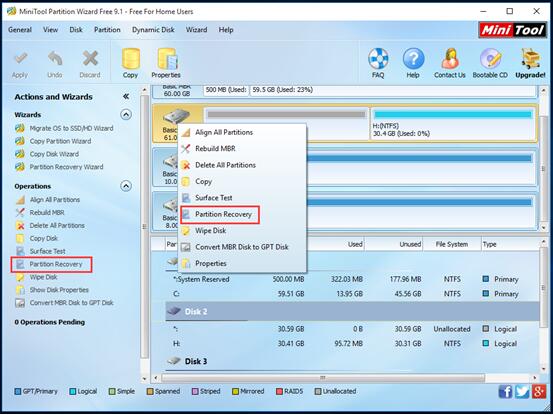Sort by Used column header
The width and height of the screenshot is (553, 415).
pyautogui.click(x=336, y=244)
